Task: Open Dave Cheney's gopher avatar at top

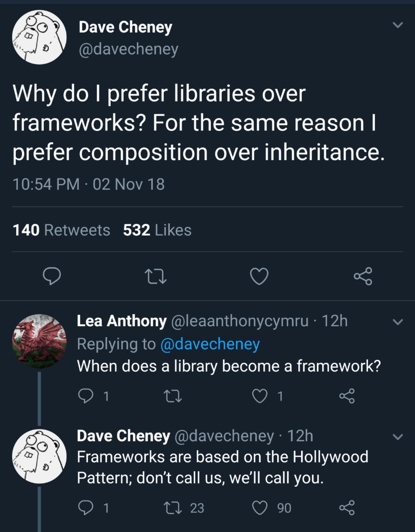Action: pos(39,37)
